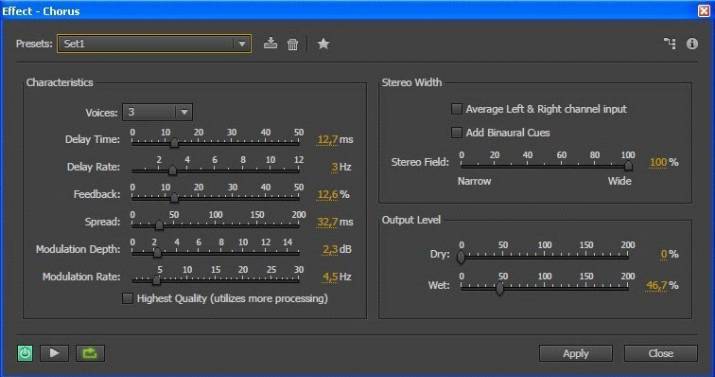Click the Output Level group title
The width and height of the screenshot is (715, 377).
(411, 220)
